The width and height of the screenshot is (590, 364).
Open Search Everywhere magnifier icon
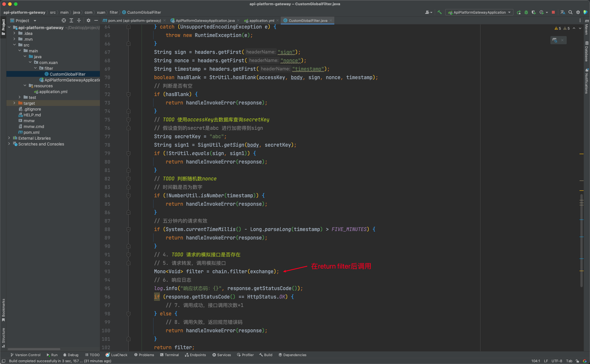click(570, 12)
